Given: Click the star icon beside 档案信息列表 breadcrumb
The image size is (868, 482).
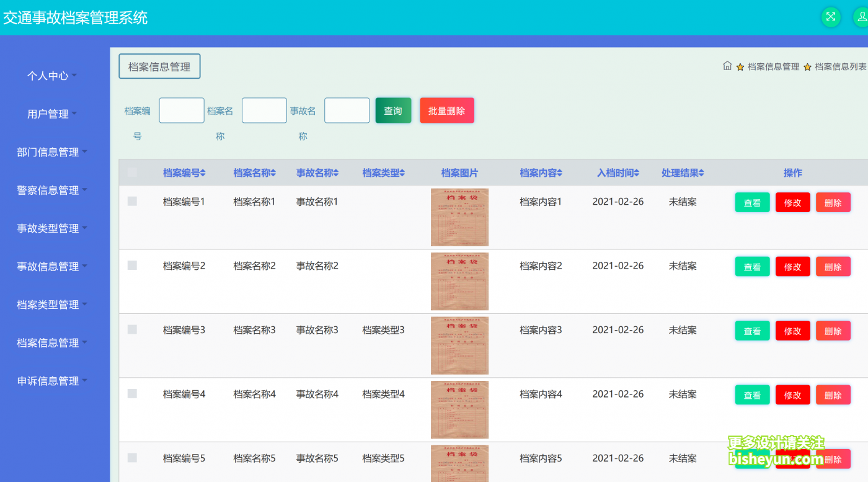Looking at the screenshot, I should point(807,65).
